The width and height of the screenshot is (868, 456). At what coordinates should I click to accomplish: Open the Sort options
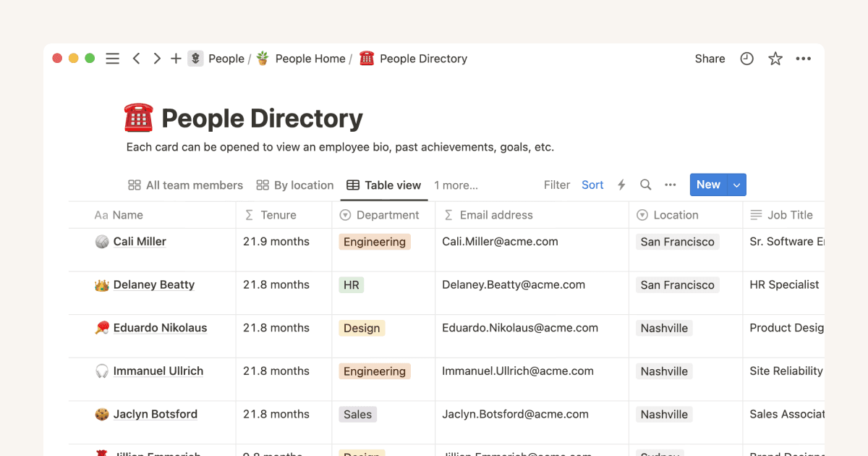(592, 185)
